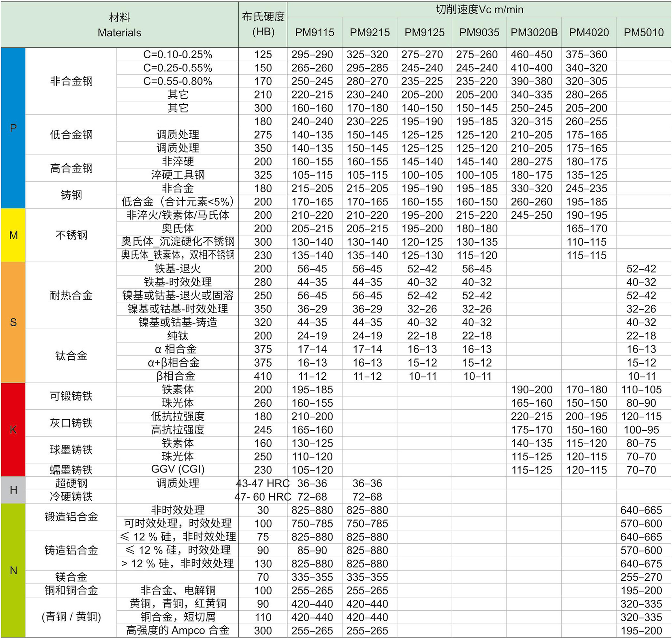
Task: Click the 255–270 value under PM5010
Action: point(641,577)
